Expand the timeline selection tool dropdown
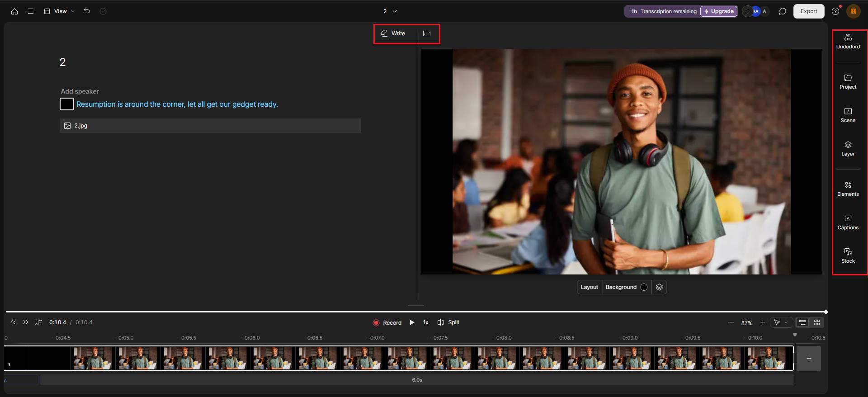 tap(787, 322)
